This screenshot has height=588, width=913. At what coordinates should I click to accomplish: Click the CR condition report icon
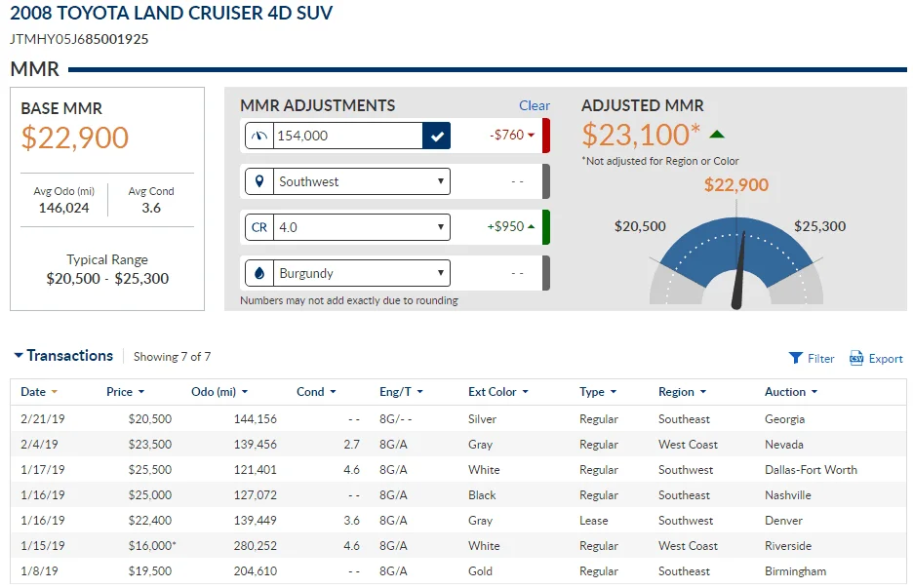coord(259,227)
